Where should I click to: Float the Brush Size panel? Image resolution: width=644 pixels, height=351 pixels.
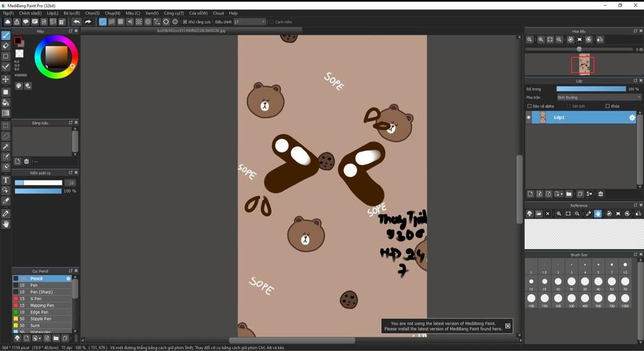tap(635, 254)
